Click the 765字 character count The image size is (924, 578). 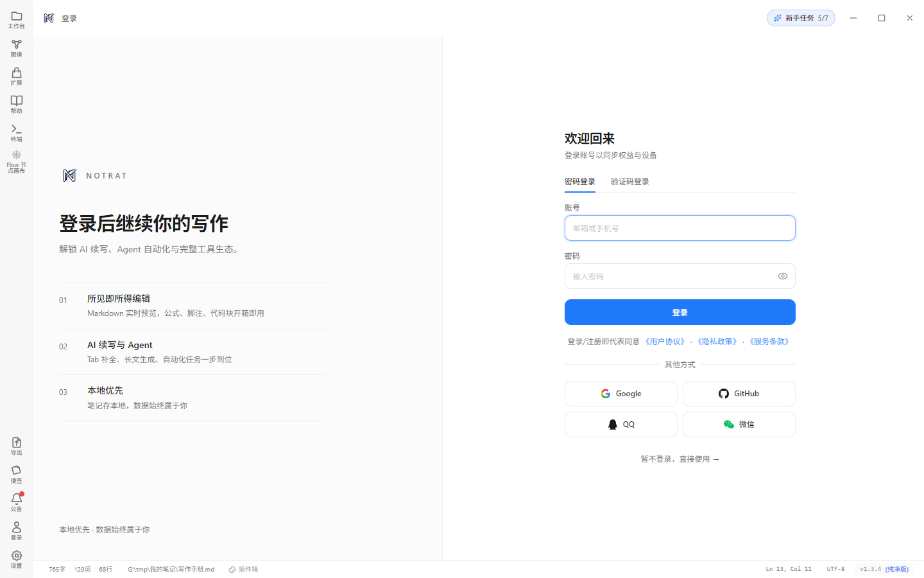(57, 569)
